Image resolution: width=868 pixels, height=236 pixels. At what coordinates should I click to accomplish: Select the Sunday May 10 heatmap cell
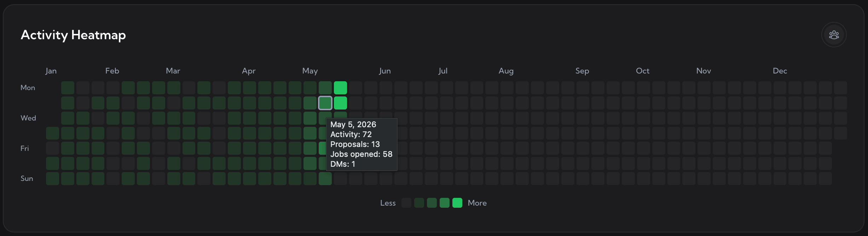[325, 178]
